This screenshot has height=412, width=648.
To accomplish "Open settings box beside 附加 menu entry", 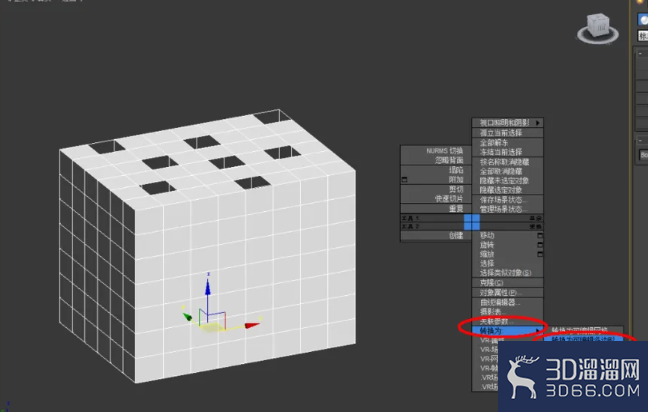I will pyautogui.click(x=405, y=180).
